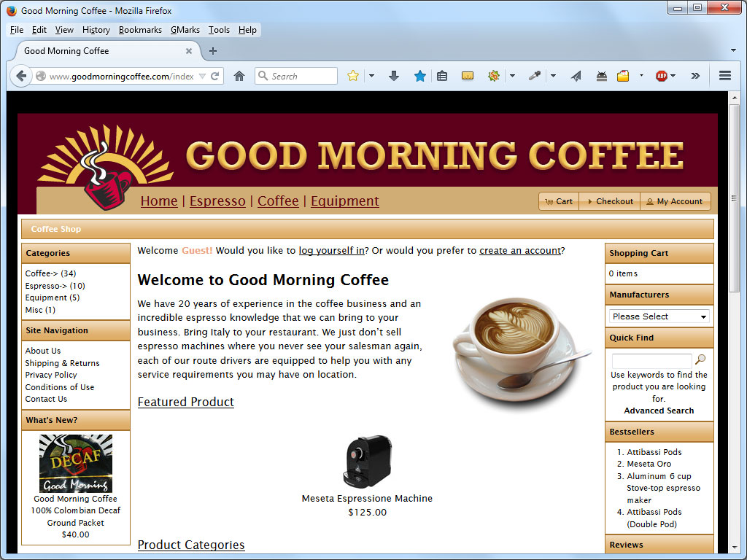
Task: Open the Manufacturers Please Select dropdown
Action: [x=659, y=316]
